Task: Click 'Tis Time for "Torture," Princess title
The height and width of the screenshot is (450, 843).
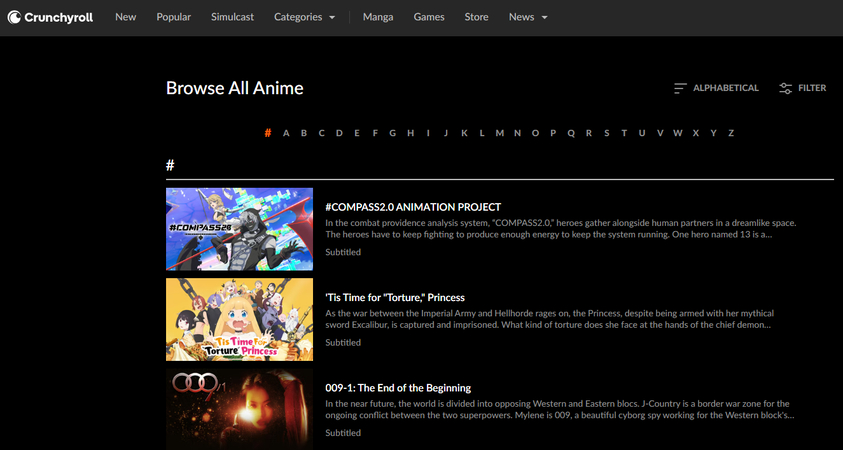Action: click(x=395, y=297)
